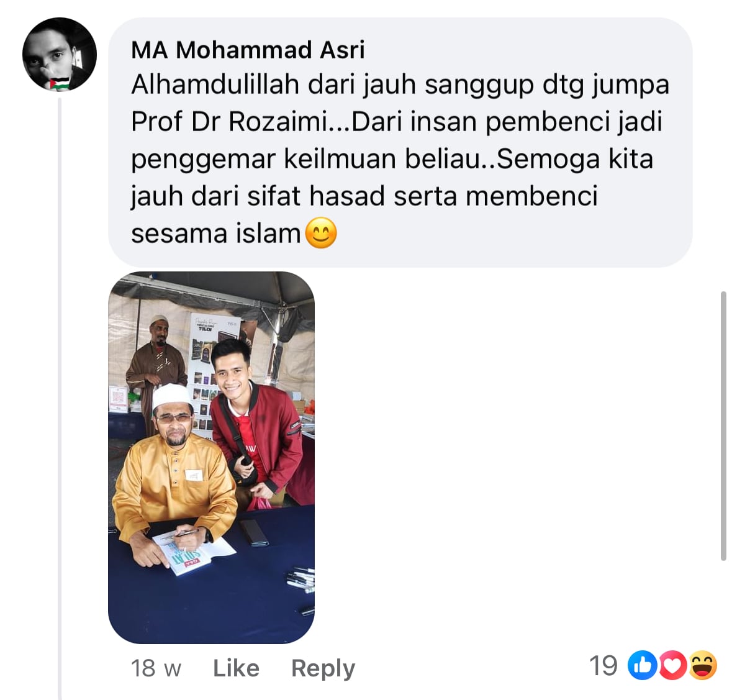This screenshot has width=732, height=700.
Task: Click the comment text bubble
Action: pos(400,142)
